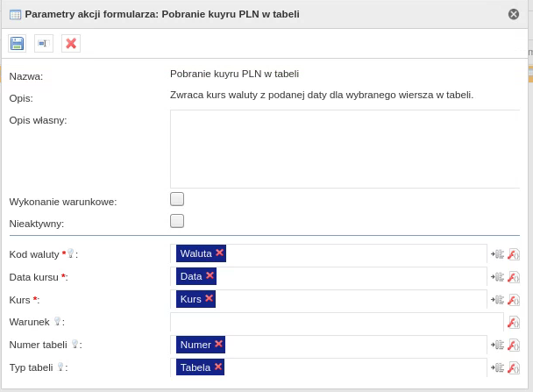The height and width of the screenshot is (392, 533).
Task: Click the lightbulb hint next to Numer tabeli
Action: 75,344
